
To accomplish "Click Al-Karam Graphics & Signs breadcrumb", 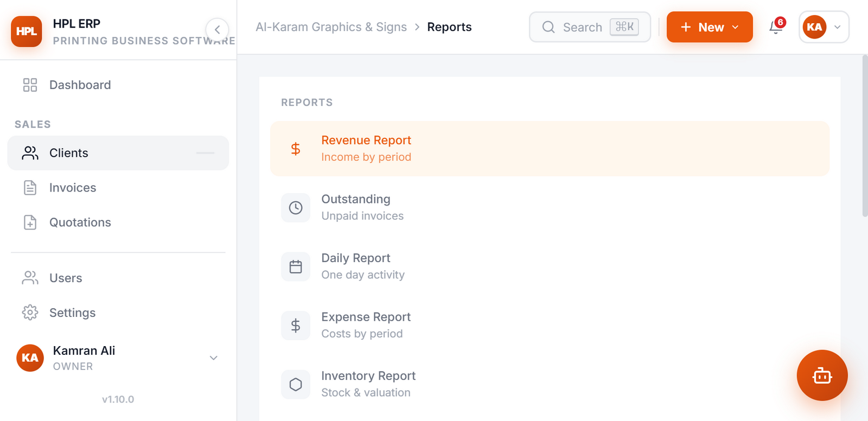I will tap(331, 27).
